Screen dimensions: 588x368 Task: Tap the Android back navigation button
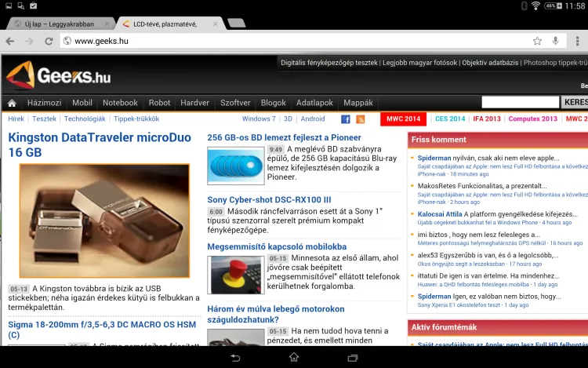(x=235, y=358)
